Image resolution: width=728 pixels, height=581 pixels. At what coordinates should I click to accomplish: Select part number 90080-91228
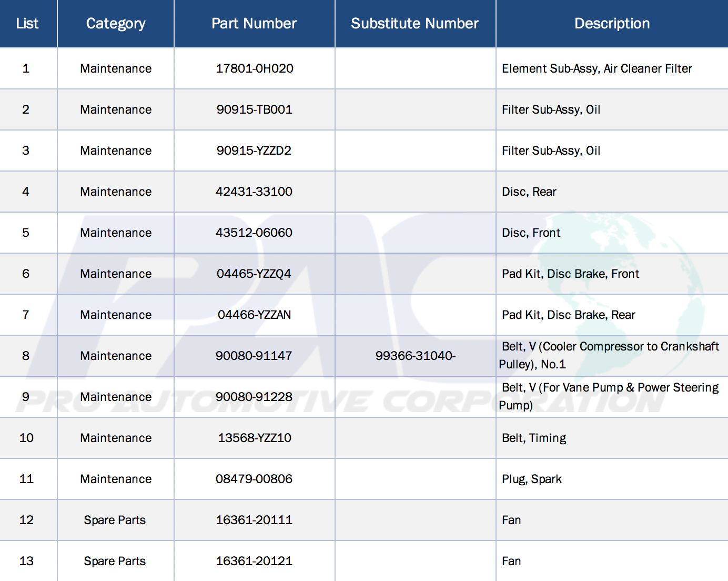coord(254,397)
